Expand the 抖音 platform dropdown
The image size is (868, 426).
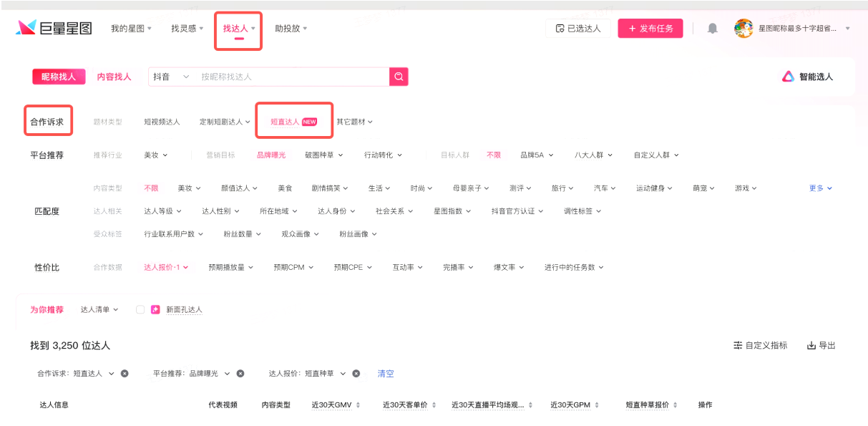(171, 77)
